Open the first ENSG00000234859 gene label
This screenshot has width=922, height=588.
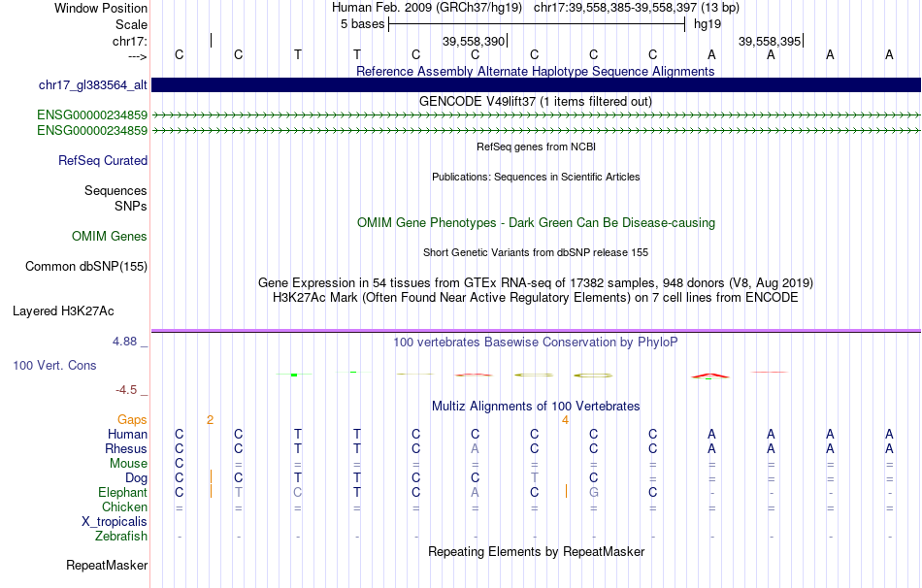point(92,115)
